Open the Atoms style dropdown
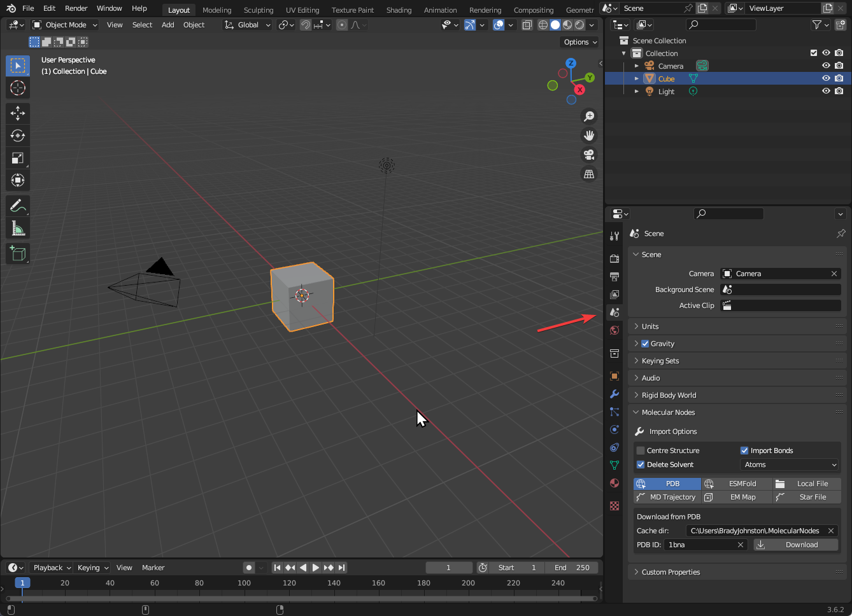 (x=790, y=465)
